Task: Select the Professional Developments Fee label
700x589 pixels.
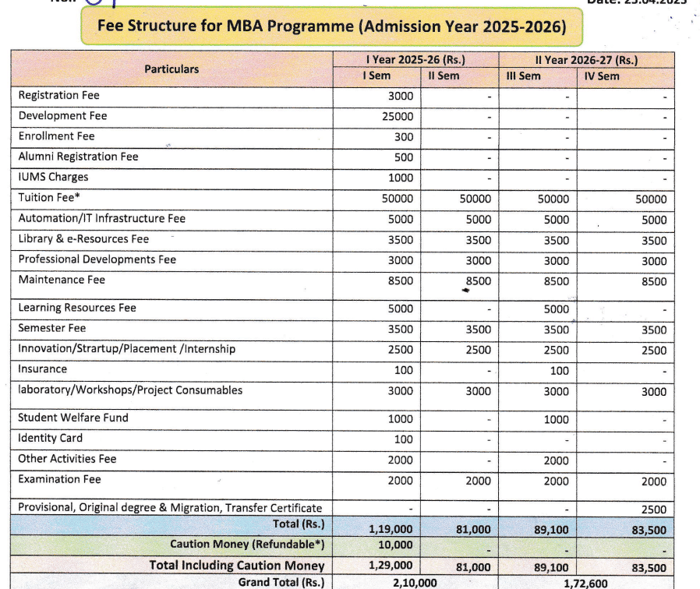Action: pyautogui.click(x=97, y=259)
